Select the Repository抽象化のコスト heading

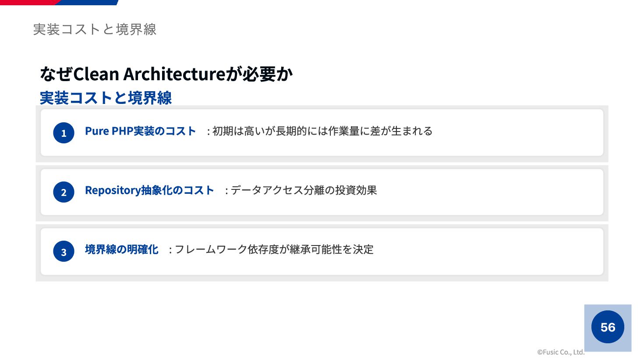tap(149, 190)
